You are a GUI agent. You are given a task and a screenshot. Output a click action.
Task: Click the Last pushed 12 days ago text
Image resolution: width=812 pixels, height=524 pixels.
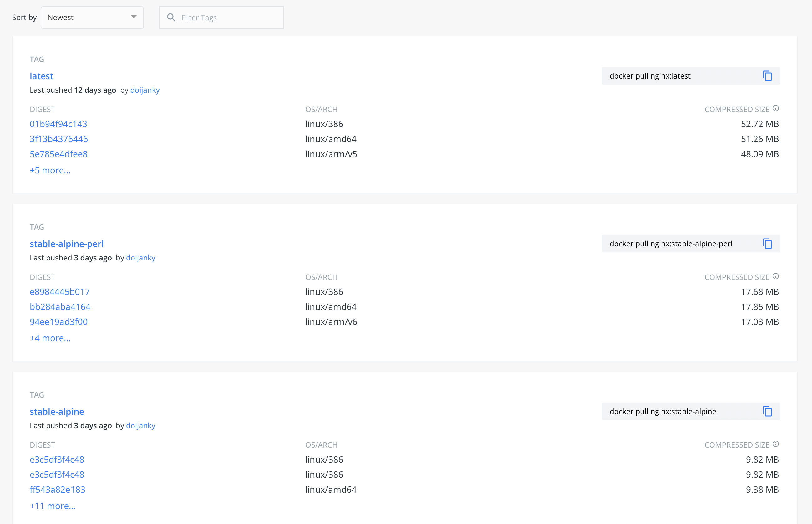[x=73, y=90]
